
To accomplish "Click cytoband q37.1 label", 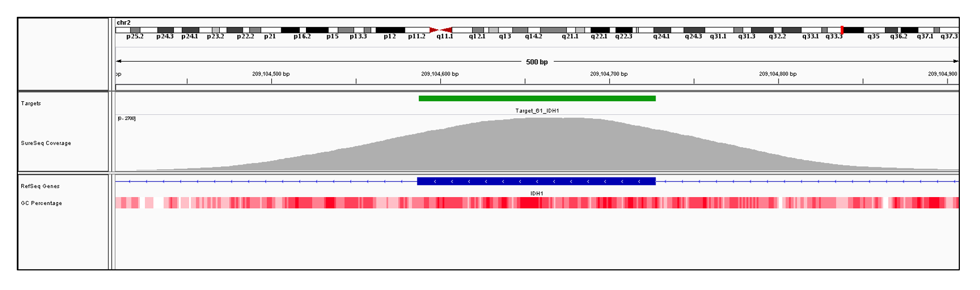I will tap(925, 36).
